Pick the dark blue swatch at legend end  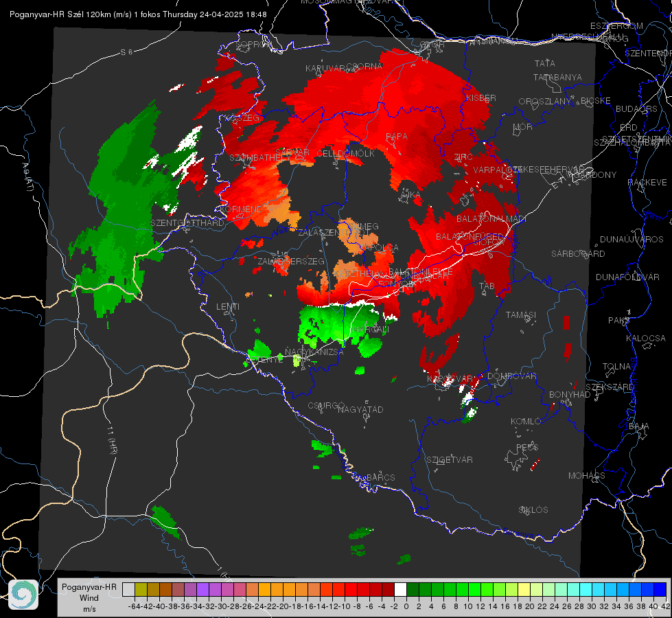pyautogui.click(x=660, y=589)
